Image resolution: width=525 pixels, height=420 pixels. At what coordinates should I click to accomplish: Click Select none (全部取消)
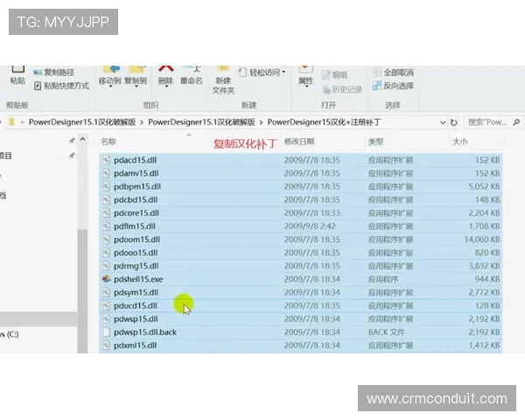coord(393,73)
